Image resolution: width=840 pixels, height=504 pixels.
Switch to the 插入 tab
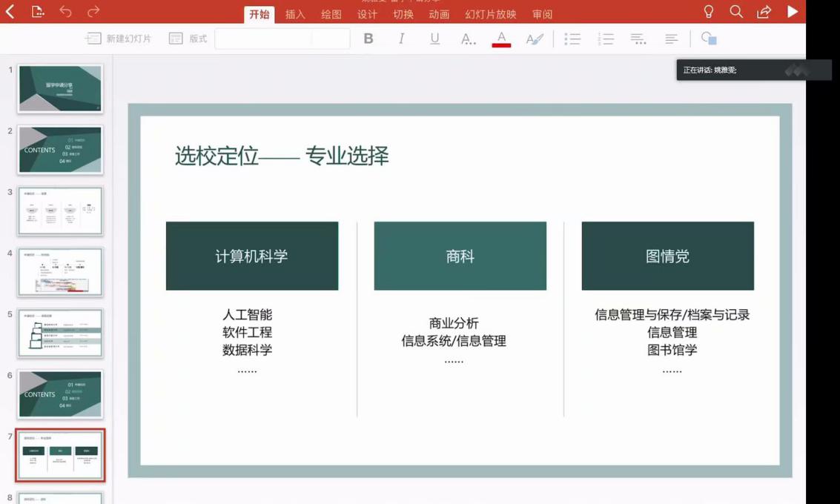[295, 14]
